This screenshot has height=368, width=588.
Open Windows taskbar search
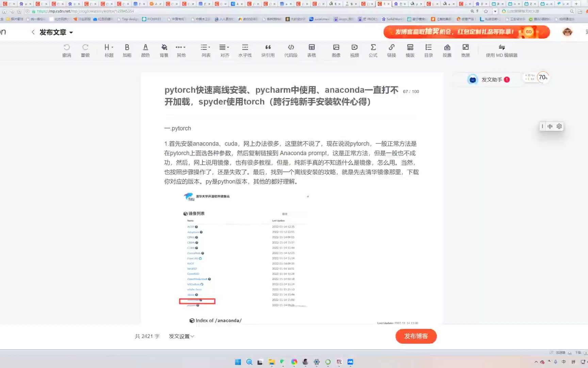249,362
